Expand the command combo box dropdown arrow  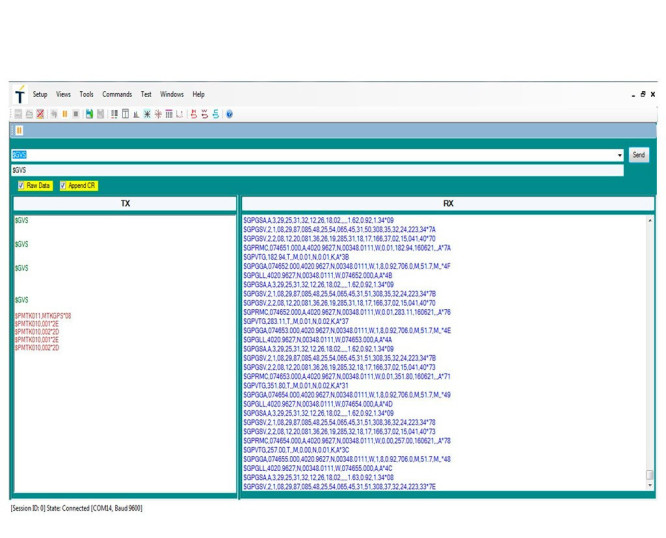619,155
